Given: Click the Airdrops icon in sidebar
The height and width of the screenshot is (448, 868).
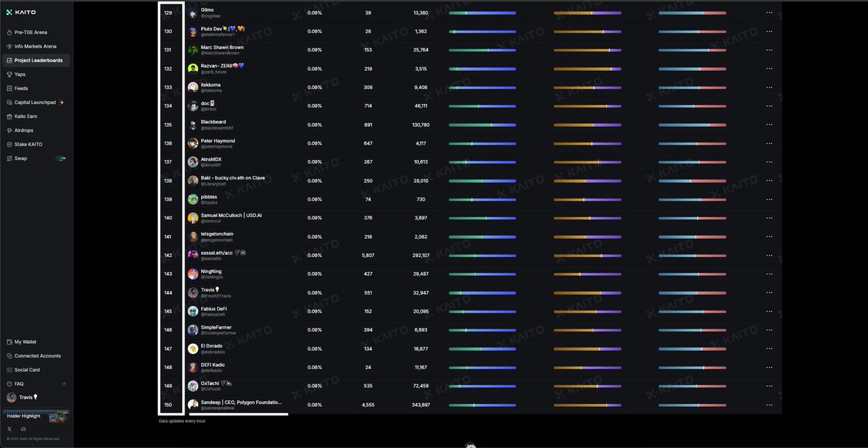Looking at the screenshot, I should 9,130.
